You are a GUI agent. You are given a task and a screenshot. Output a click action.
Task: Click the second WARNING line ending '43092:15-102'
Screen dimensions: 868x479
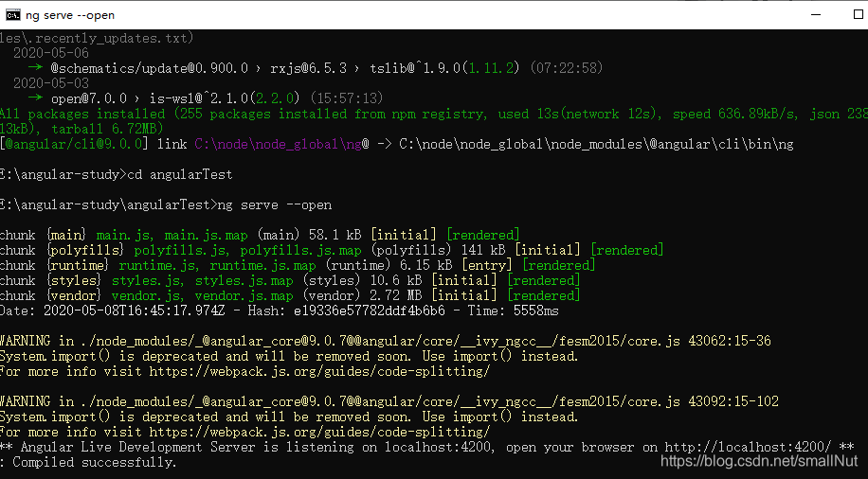pyautogui.click(x=389, y=401)
